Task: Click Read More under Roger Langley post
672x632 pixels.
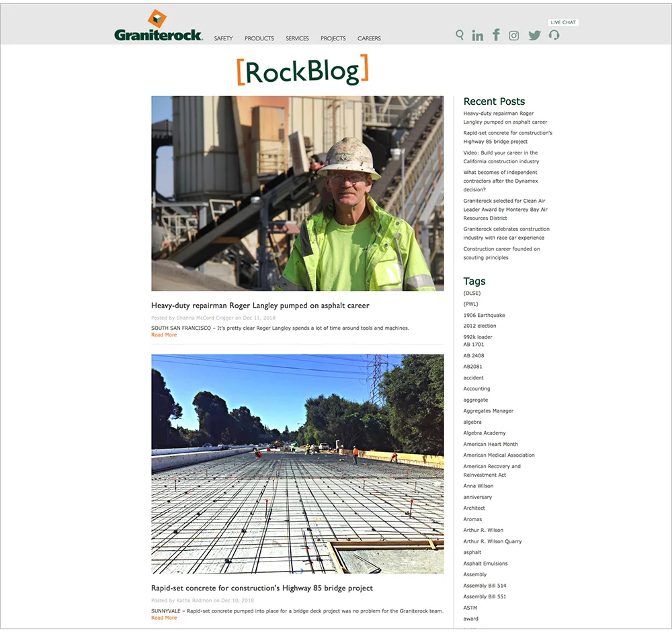Action: pyautogui.click(x=164, y=335)
